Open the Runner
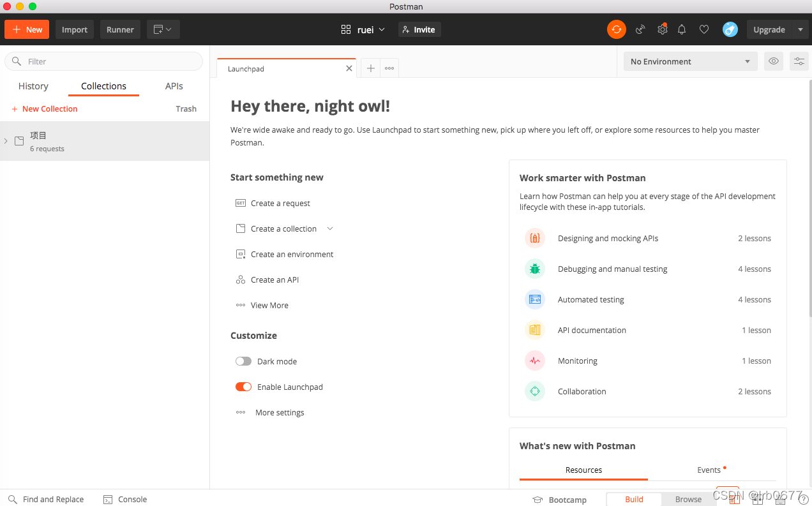Screen dimensions: 812x506 click(120, 29)
